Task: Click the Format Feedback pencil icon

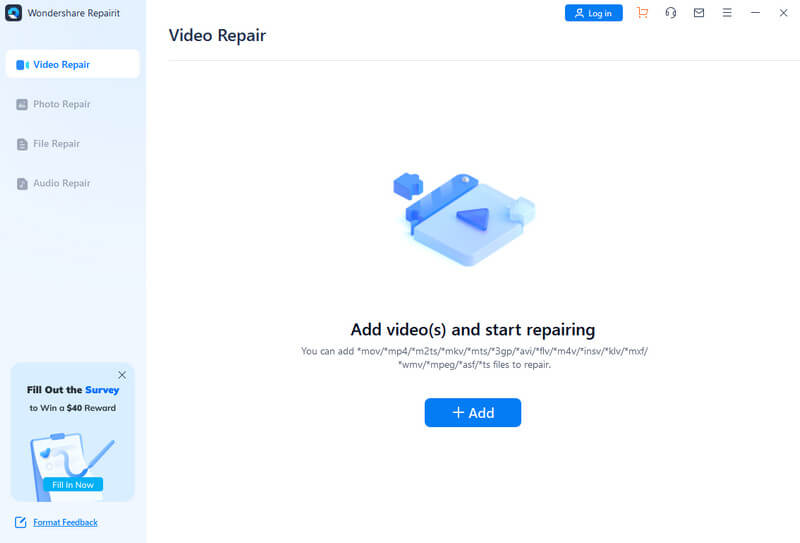Action: (x=21, y=522)
